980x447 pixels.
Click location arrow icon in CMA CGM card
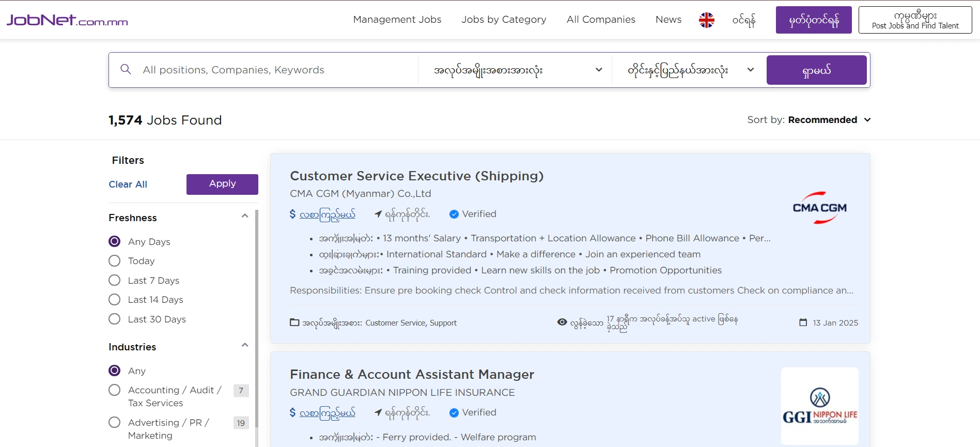click(x=378, y=214)
